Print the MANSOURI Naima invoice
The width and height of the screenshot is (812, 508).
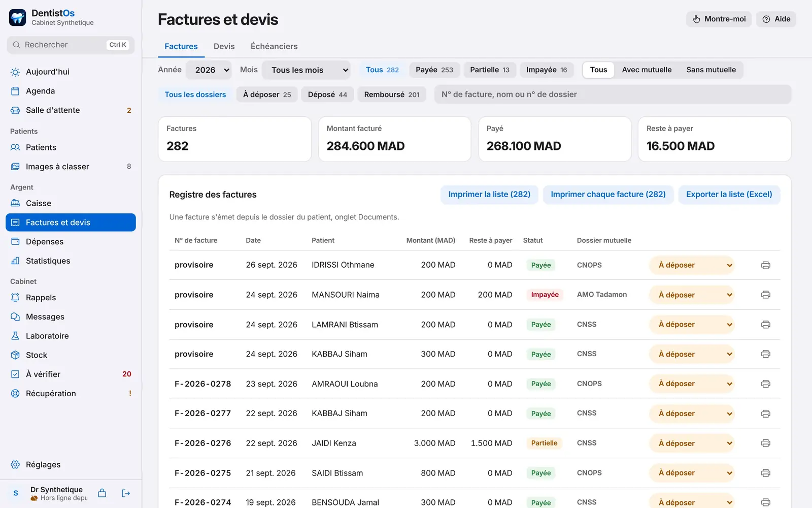pos(765,295)
